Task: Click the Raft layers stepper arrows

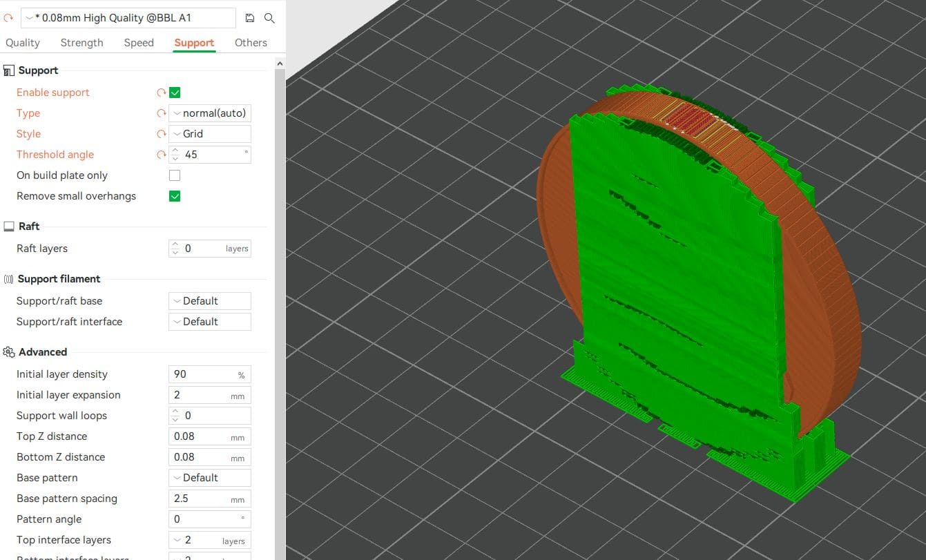Action: click(175, 249)
